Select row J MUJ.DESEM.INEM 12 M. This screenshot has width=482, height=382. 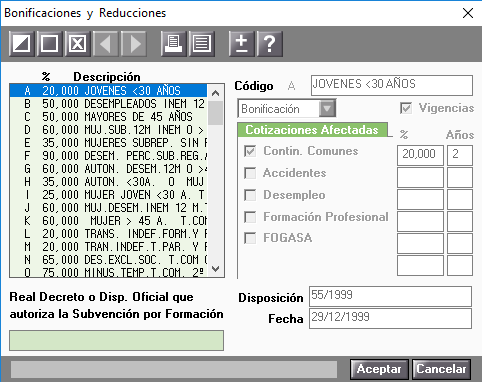pyautogui.click(x=108, y=208)
